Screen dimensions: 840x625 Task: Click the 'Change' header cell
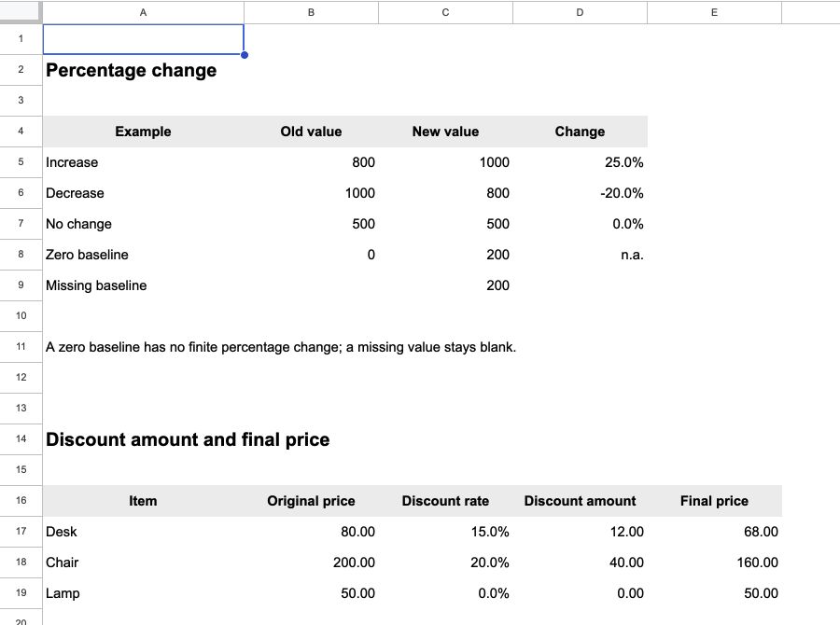click(x=581, y=132)
